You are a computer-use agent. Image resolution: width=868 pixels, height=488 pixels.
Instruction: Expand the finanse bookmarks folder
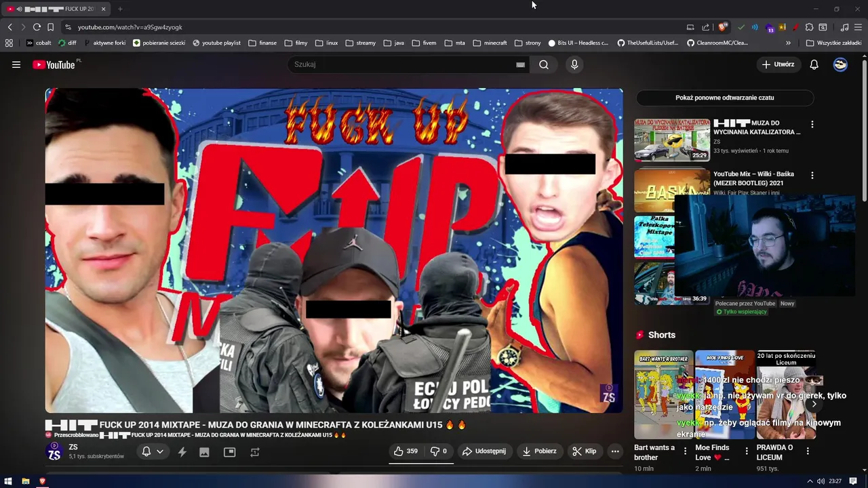tap(262, 43)
